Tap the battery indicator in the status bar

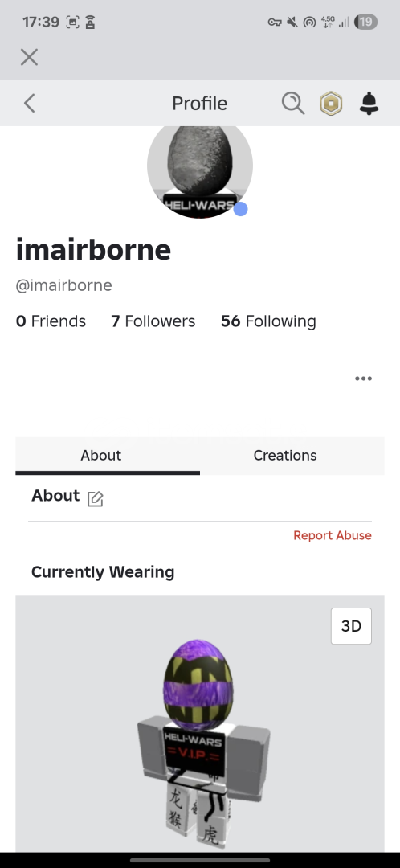[367, 23]
